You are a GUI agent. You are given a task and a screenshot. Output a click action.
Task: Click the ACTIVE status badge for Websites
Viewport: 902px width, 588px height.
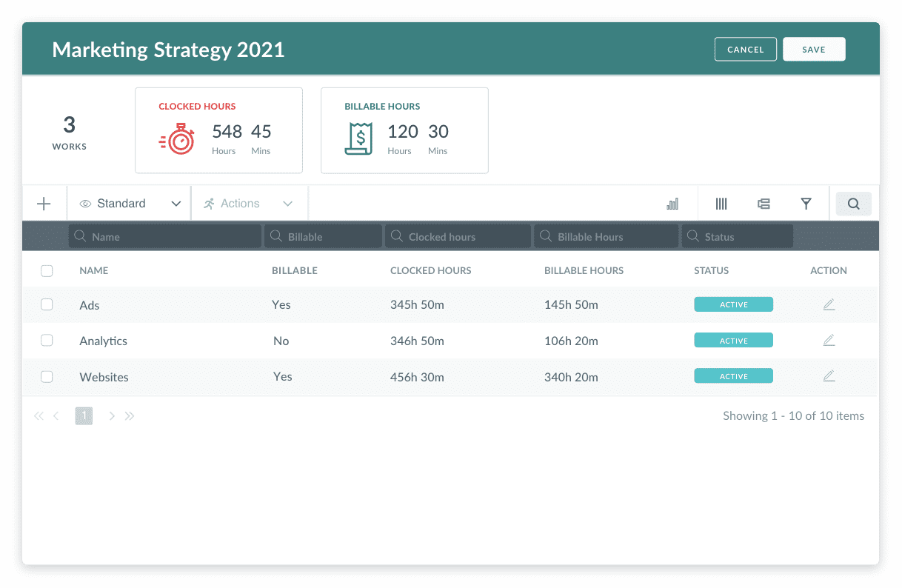[733, 375]
